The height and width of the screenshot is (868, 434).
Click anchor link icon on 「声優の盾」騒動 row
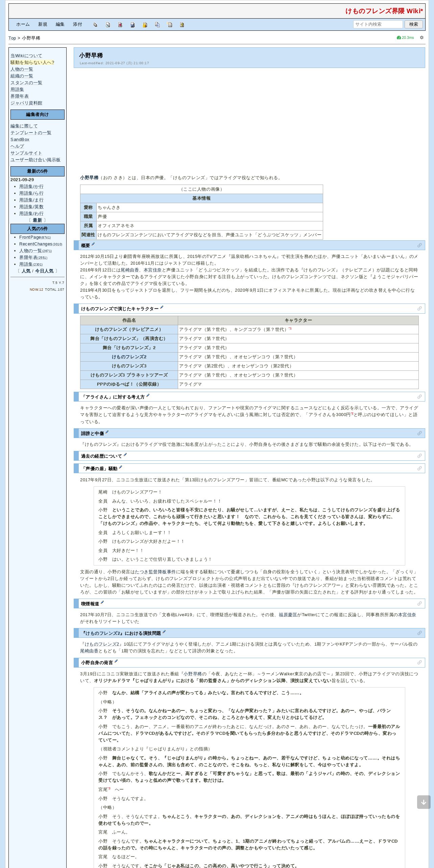(419, 468)
